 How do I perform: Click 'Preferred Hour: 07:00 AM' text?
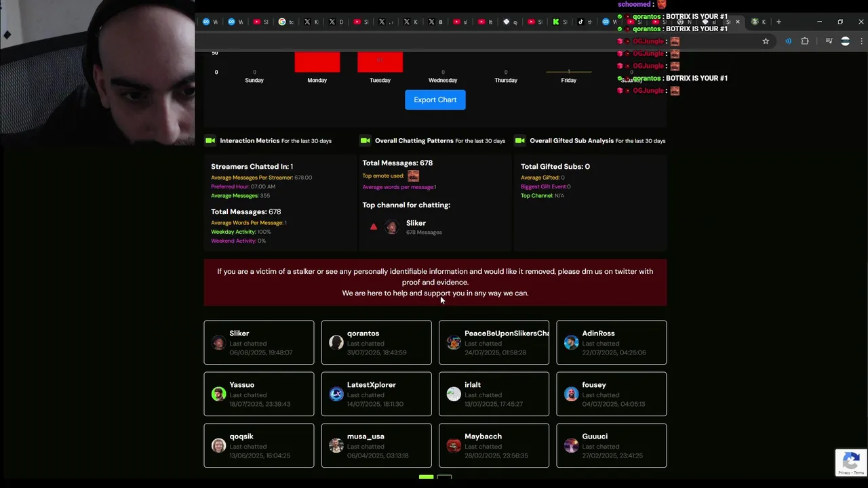[x=243, y=186]
